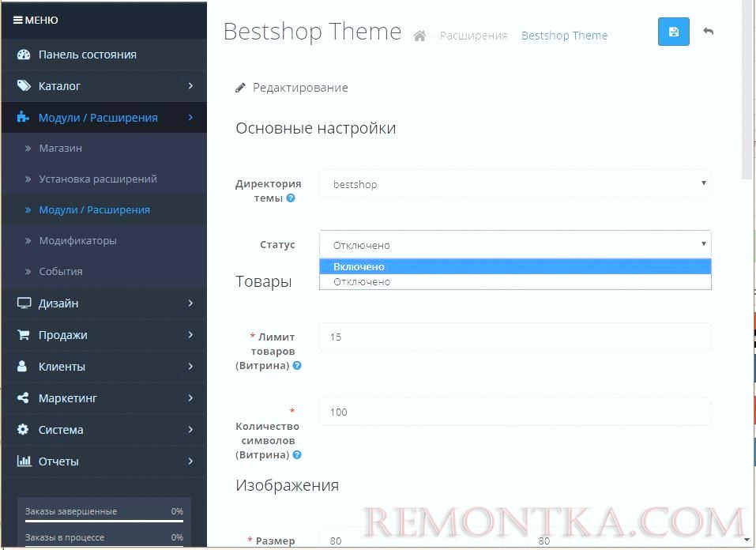This screenshot has width=756, height=550.
Task: Show help for Директория темы
Action: point(291,198)
